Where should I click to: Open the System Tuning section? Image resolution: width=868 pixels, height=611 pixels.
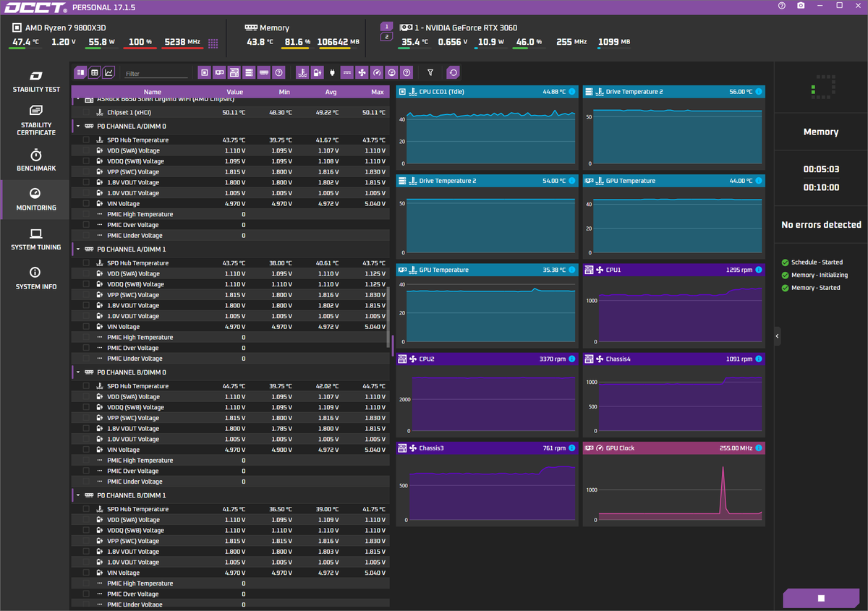[x=36, y=239]
